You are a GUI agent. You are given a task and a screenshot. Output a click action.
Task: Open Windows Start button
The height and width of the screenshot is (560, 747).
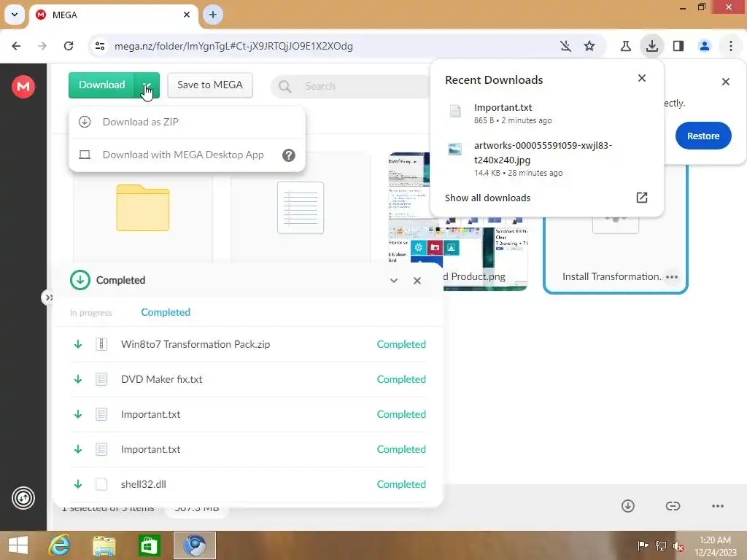click(x=18, y=545)
